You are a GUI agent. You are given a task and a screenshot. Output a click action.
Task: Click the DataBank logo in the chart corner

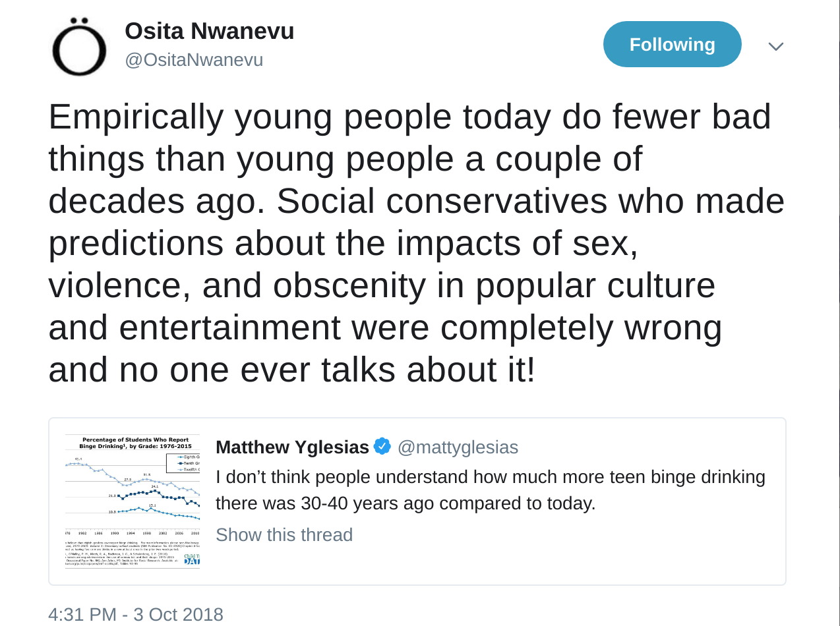pos(192,559)
